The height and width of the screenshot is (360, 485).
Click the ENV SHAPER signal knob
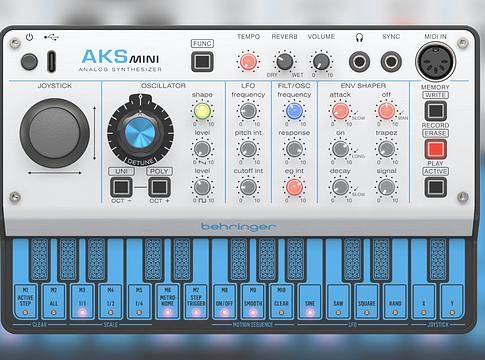pyautogui.click(x=386, y=187)
